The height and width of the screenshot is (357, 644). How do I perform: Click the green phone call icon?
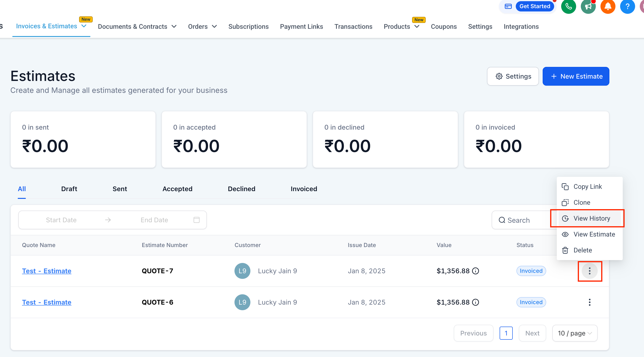click(x=568, y=6)
